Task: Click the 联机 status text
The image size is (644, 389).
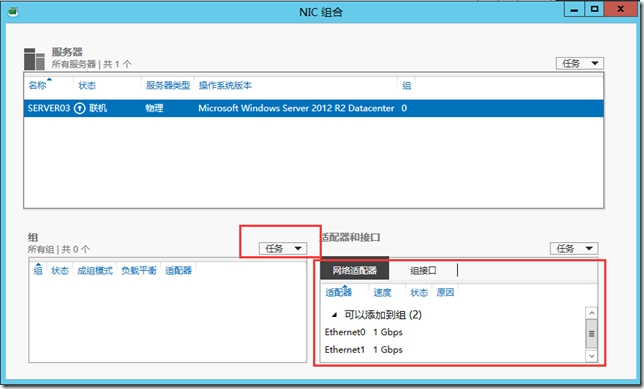Action: coord(98,108)
